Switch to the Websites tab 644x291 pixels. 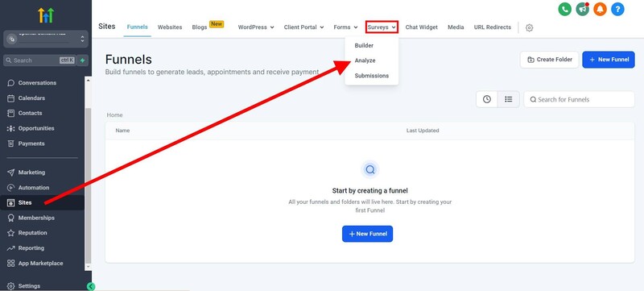click(170, 27)
